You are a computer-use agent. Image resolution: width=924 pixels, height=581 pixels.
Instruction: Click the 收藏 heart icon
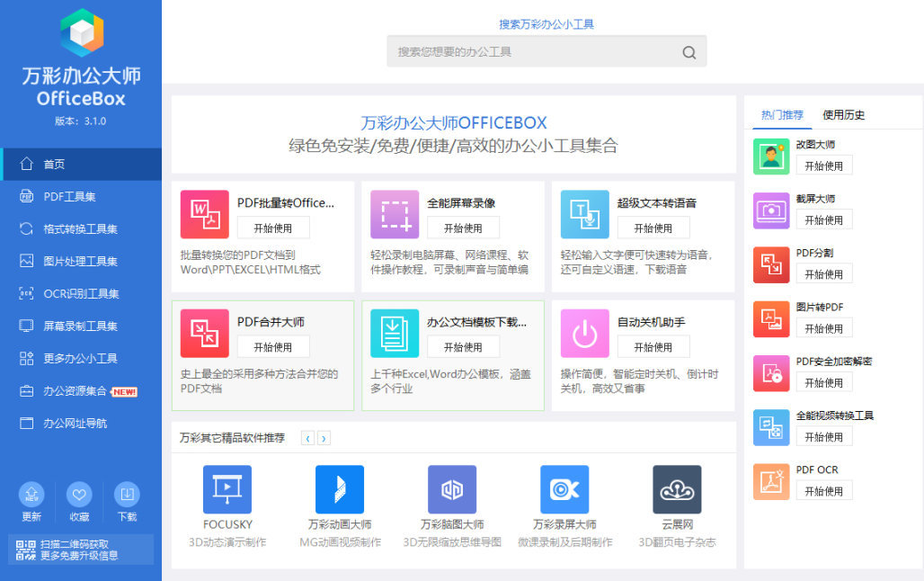[79, 495]
